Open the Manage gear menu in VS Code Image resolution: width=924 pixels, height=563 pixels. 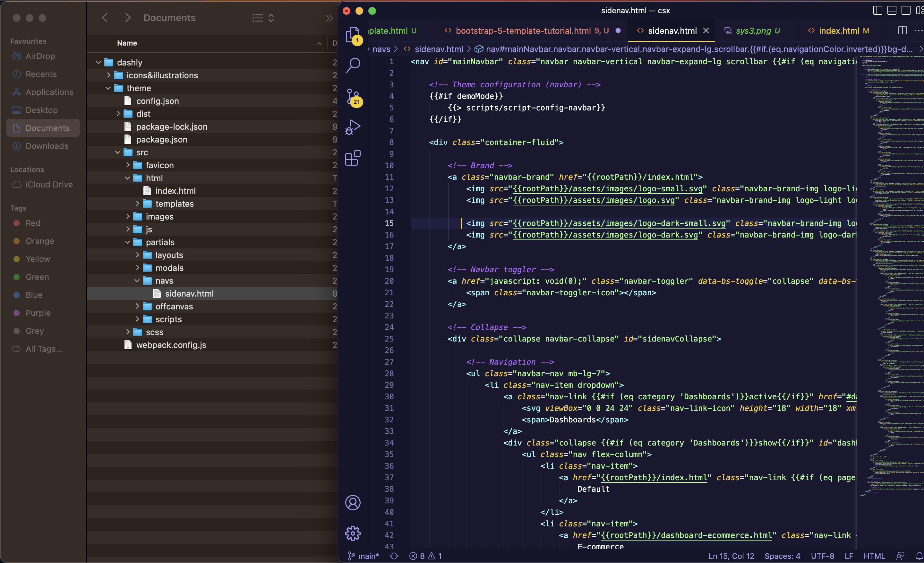pyautogui.click(x=353, y=533)
